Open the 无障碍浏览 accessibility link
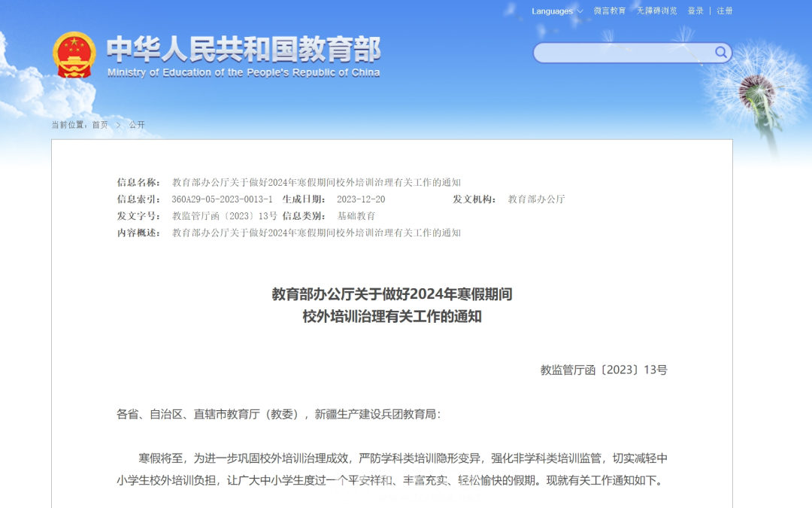 click(656, 11)
